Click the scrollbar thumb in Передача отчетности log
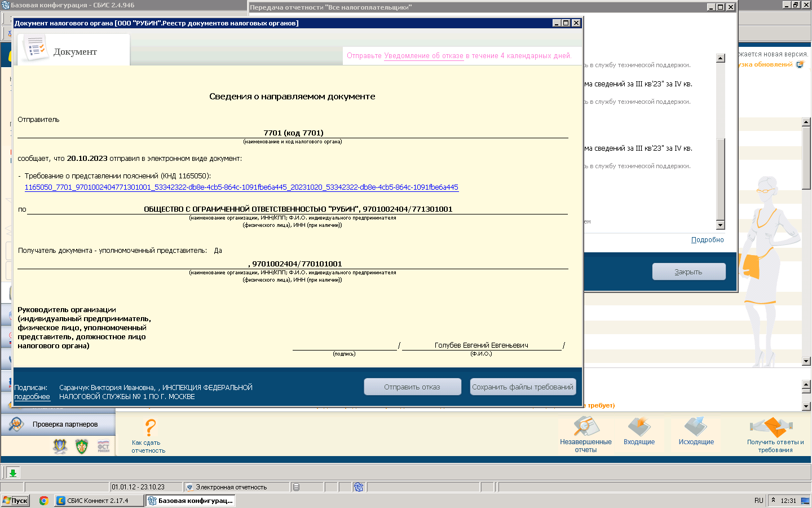 [720, 178]
